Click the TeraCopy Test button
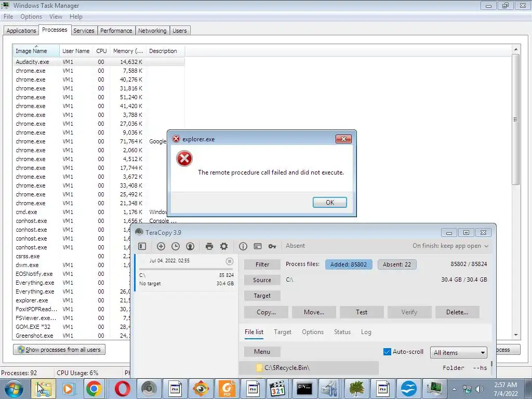Image resolution: width=532 pixels, height=399 pixels. pos(362,312)
